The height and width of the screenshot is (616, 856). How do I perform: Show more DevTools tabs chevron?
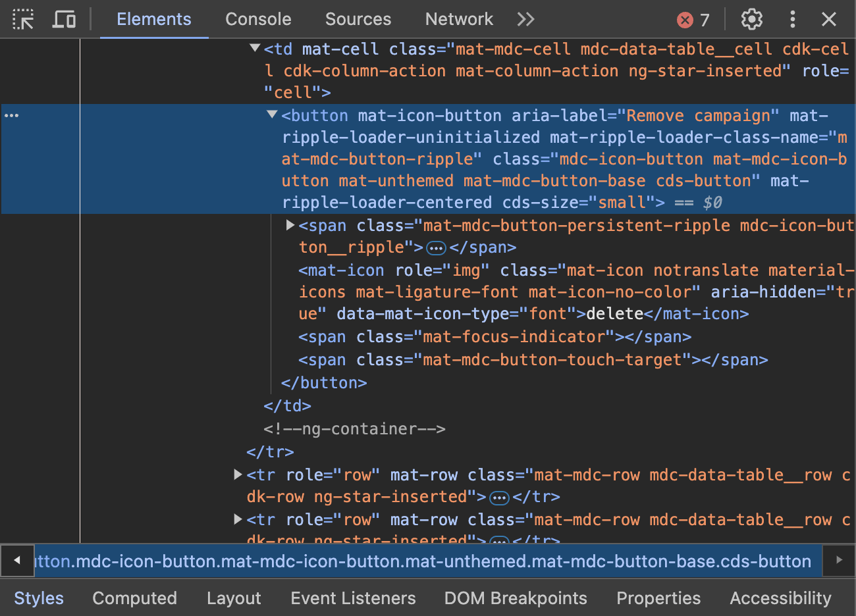point(525,19)
